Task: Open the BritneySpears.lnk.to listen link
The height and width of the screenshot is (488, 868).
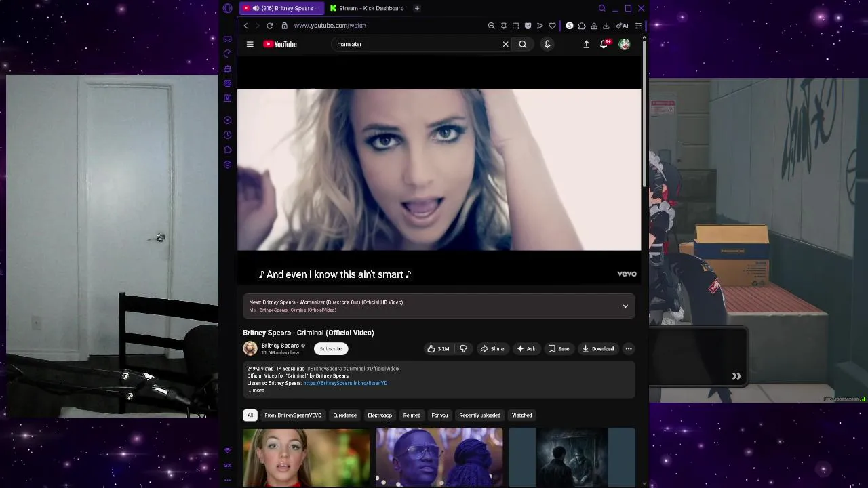Action: coord(345,383)
